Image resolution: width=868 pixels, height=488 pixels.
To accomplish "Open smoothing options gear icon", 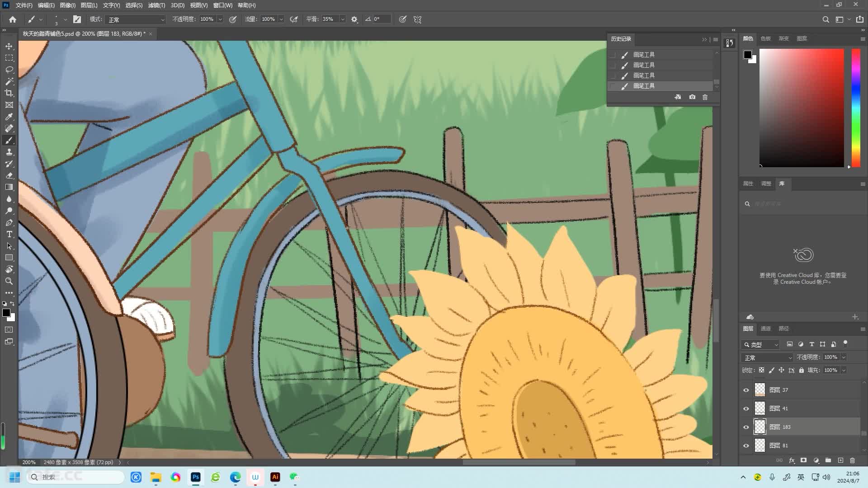I will tap(354, 19).
